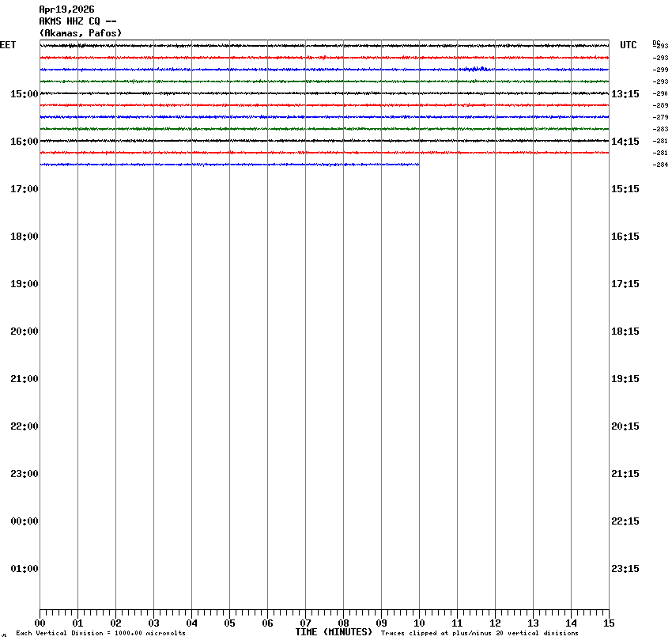Screen dimensions: 672x644
Task: Click the traces clipped footnote text
Action: point(479,633)
